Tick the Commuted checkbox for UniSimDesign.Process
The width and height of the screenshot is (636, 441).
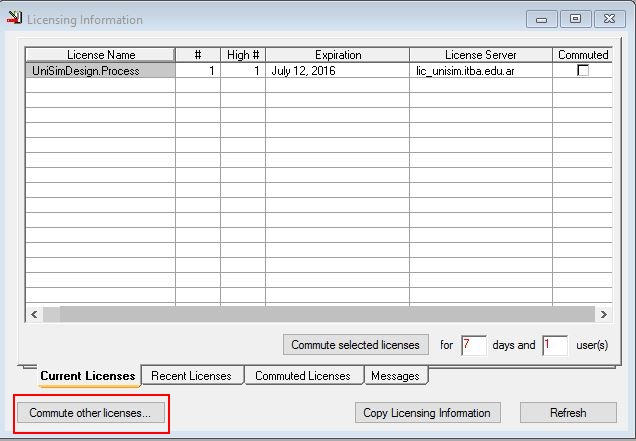583,71
